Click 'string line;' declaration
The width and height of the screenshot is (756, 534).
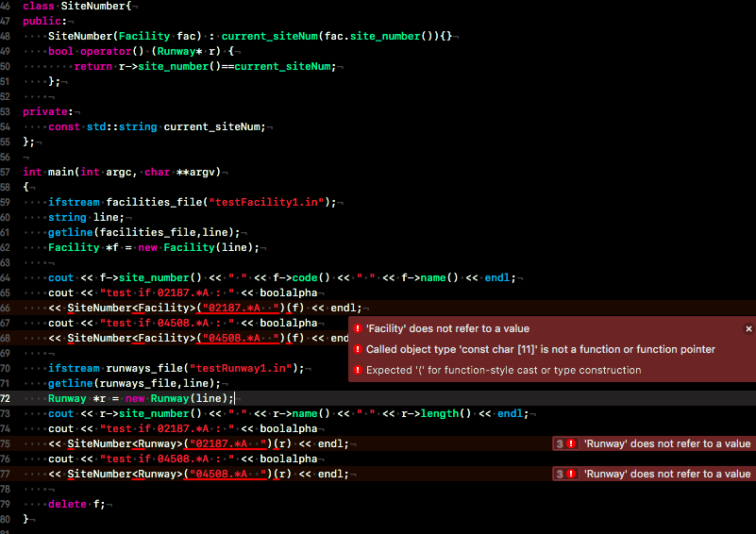click(x=86, y=217)
